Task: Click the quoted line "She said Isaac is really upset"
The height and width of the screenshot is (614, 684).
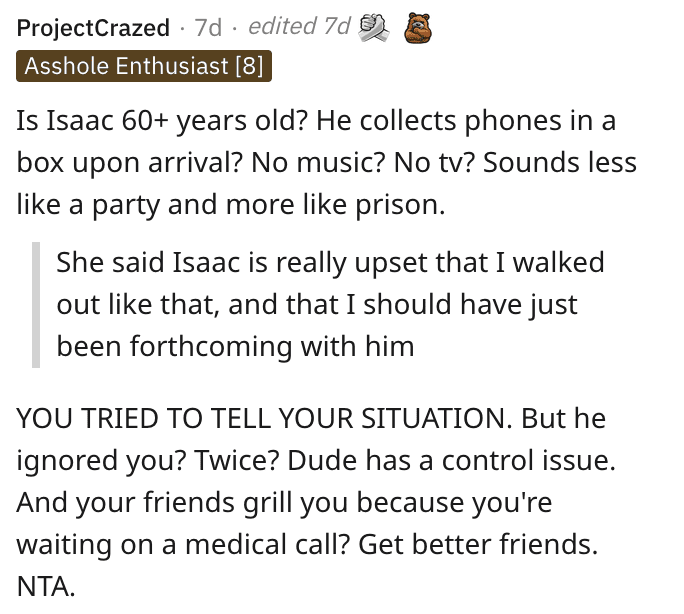Action: pos(330,263)
